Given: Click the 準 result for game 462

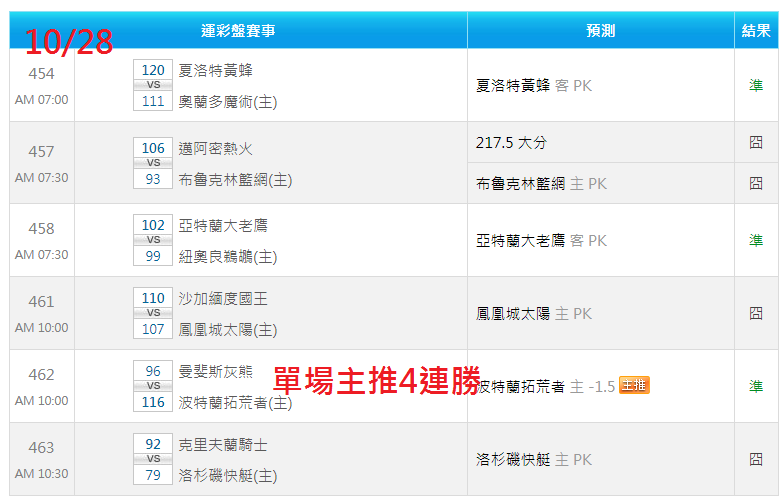Looking at the screenshot, I should (x=756, y=386).
